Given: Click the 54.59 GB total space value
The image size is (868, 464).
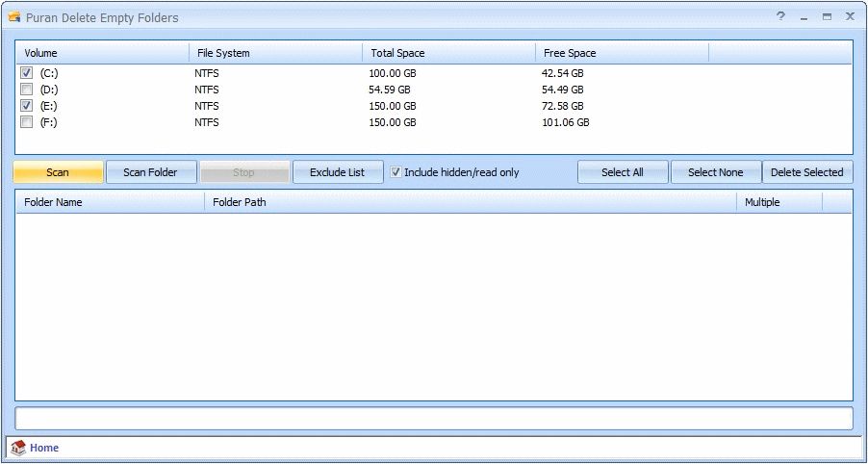Looking at the screenshot, I should [390, 90].
